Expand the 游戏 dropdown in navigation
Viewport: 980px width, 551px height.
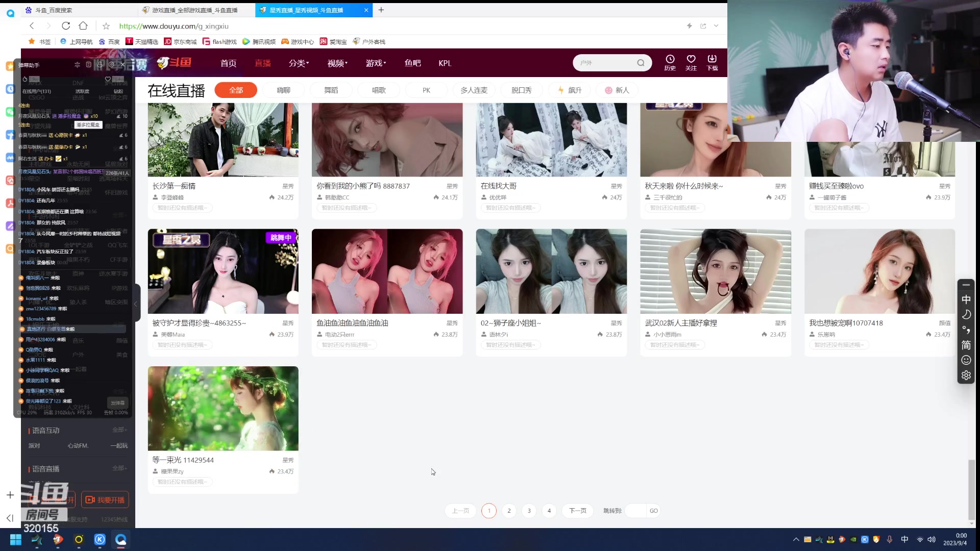point(376,63)
